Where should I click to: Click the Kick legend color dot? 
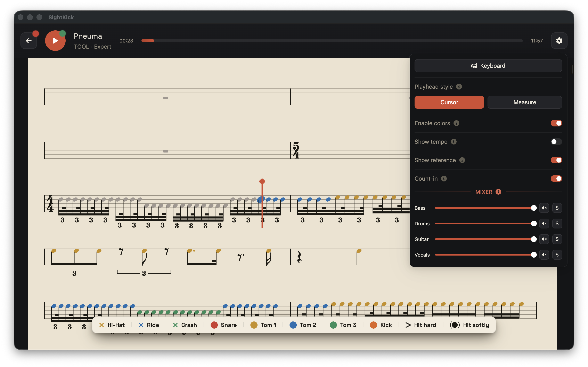click(x=373, y=325)
